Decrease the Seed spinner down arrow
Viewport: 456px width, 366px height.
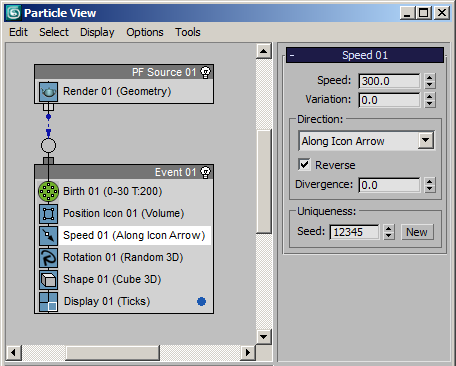388,236
